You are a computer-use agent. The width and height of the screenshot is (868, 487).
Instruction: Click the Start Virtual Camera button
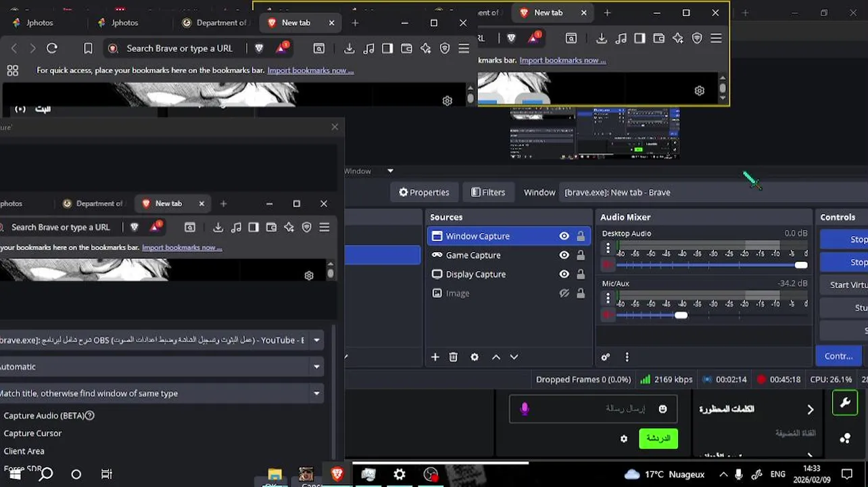click(x=844, y=285)
